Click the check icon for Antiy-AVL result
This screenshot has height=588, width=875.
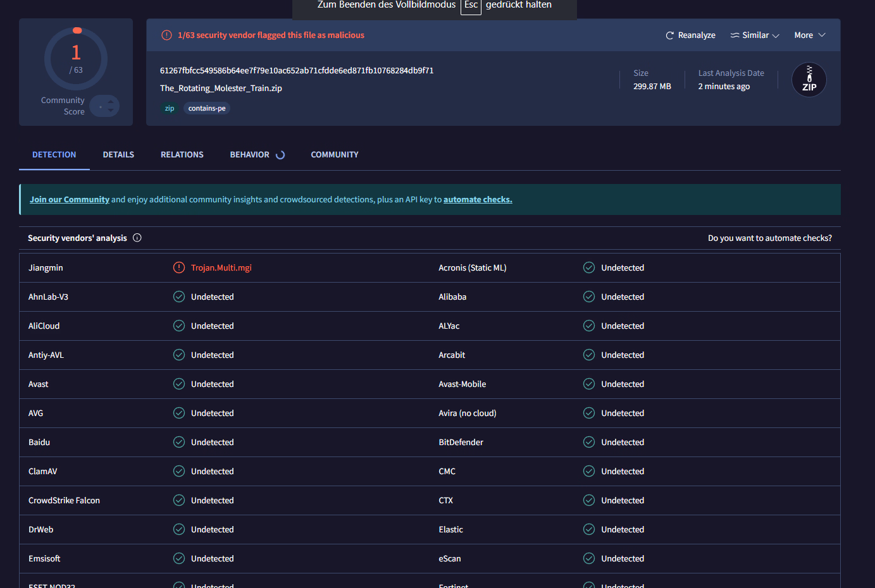coord(179,355)
